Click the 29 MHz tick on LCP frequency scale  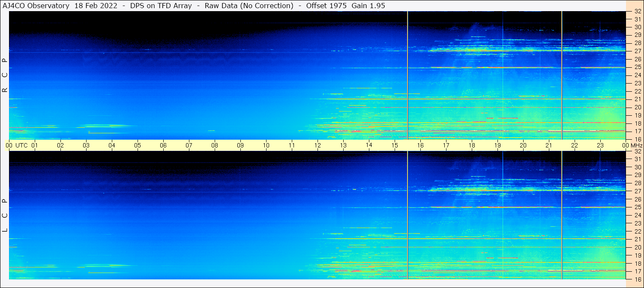coord(637,175)
